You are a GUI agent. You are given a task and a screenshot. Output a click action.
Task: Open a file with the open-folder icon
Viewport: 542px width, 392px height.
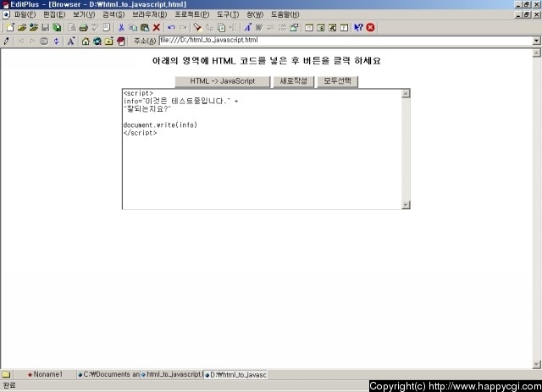[x=22, y=27]
